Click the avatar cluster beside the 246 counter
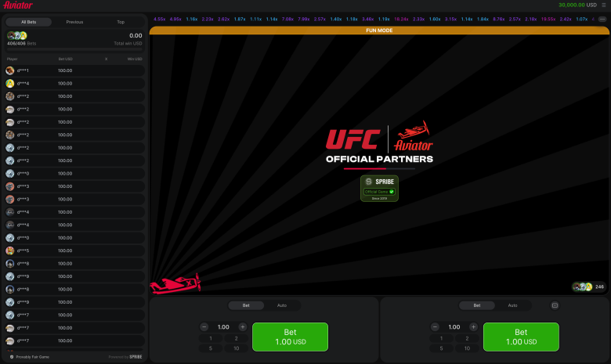Screen dimensions: 611x364 pos(583,287)
